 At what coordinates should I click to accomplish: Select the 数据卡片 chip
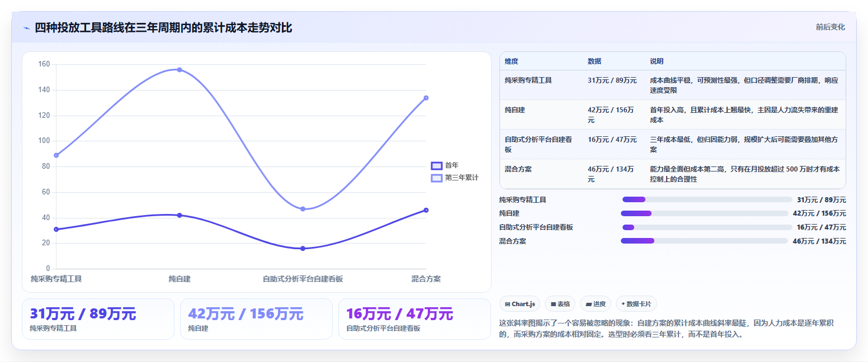pos(636,304)
